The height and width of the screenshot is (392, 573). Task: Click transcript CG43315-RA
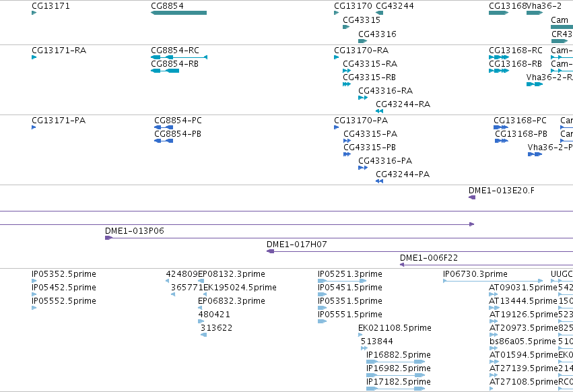pyautogui.click(x=370, y=63)
